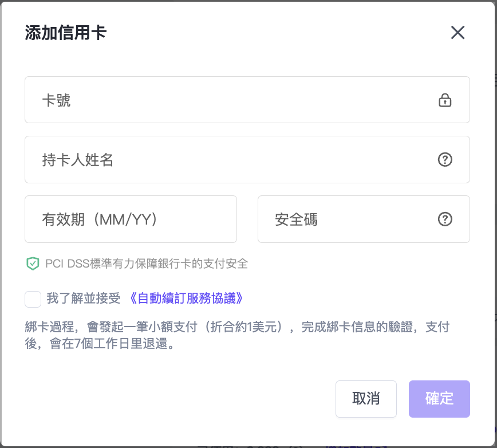Focus the 卡號 card number input
The image size is (497, 448).
[x=229, y=100]
